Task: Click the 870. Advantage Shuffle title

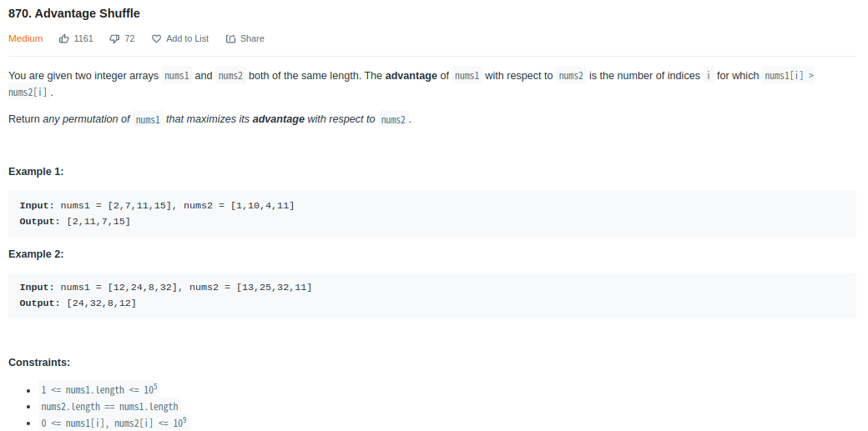Action: pos(74,13)
